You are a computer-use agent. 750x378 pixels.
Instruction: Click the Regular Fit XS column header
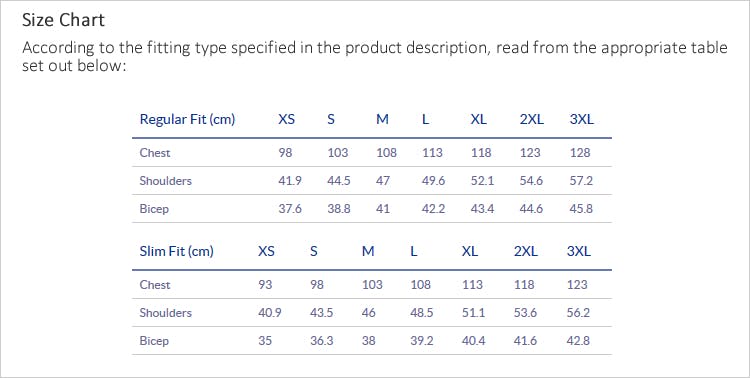coord(287,119)
